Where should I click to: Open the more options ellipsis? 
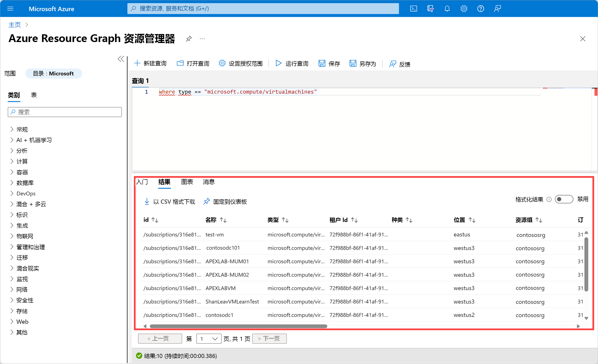202,39
